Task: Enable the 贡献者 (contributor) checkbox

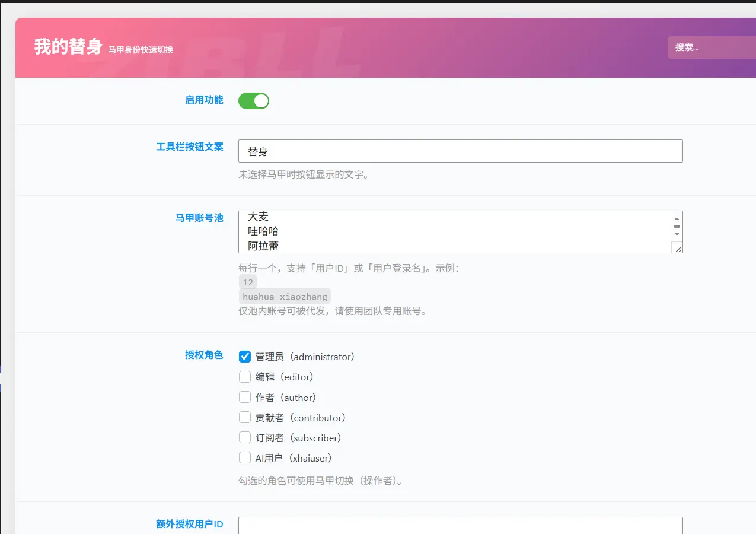Action: (x=245, y=417)
